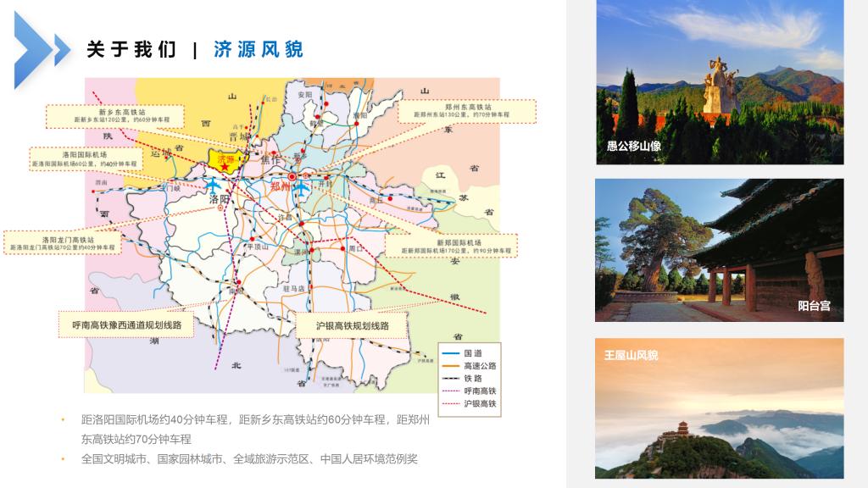Click the red star marking 济源

point(225,167)
